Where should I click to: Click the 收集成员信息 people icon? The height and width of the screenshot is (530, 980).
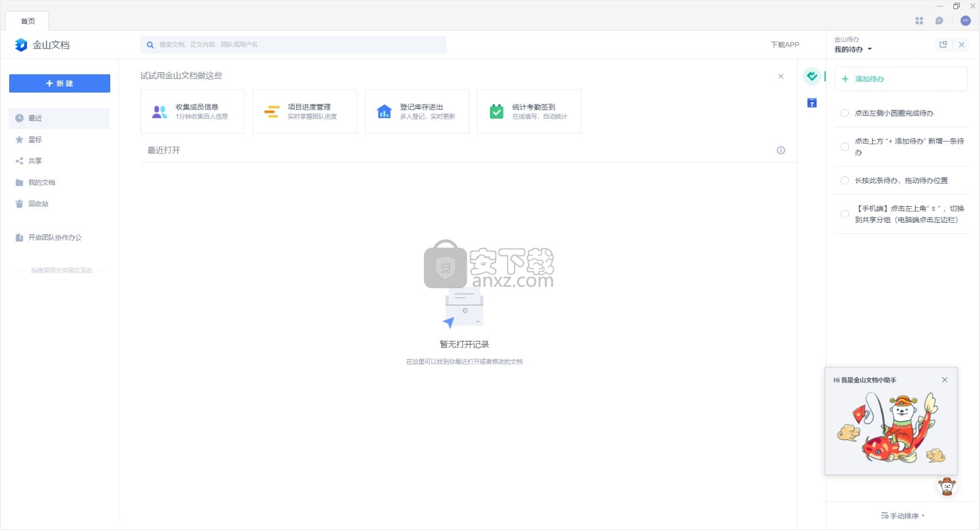160,111
